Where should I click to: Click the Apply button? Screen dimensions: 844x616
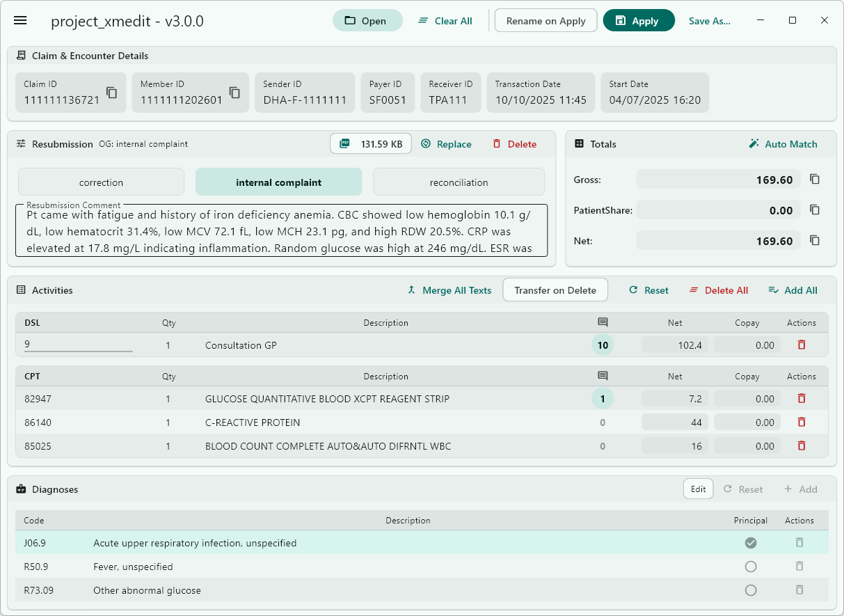coord(639,20)
